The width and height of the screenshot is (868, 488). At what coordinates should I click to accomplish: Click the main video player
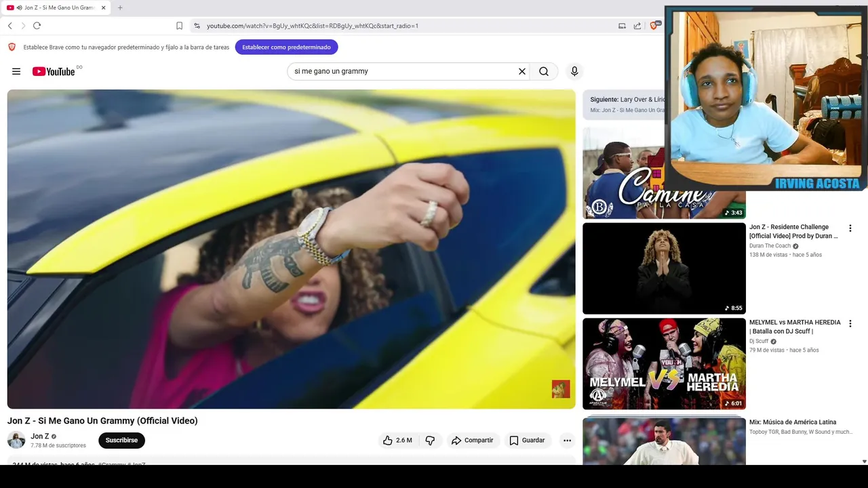click(291, 249)
